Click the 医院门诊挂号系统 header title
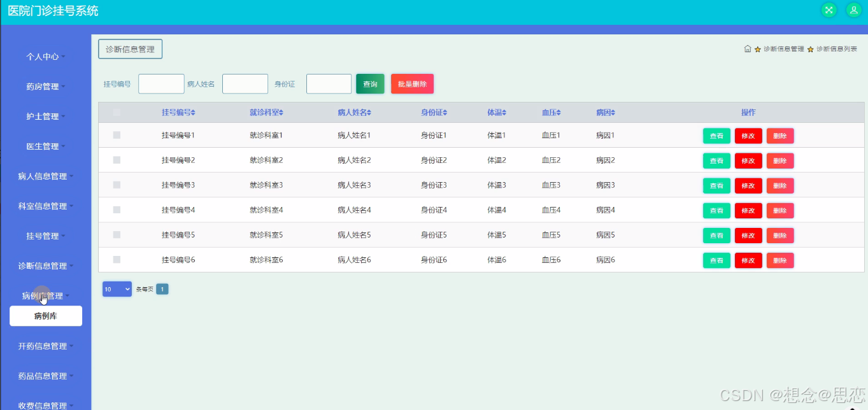 point(53,11)
